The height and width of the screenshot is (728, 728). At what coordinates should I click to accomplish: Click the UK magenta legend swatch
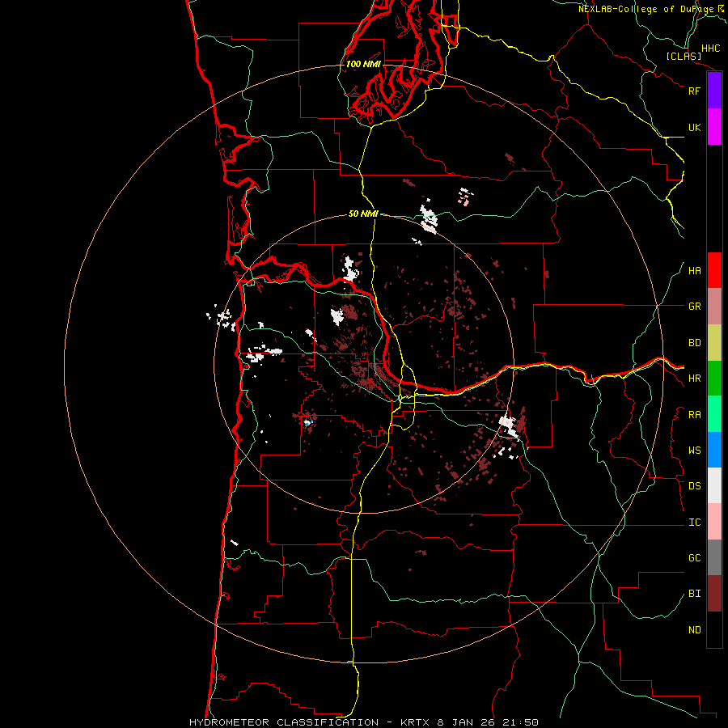(714, 127)
